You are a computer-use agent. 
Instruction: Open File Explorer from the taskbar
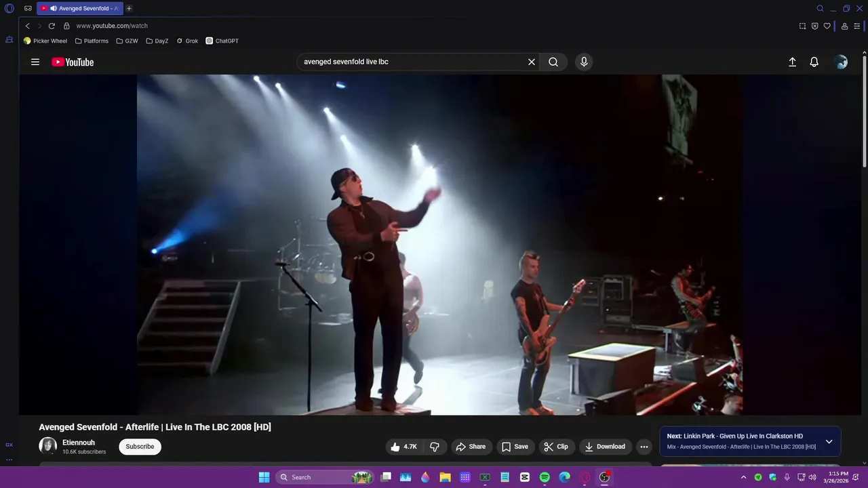click(x=445, y=477)
